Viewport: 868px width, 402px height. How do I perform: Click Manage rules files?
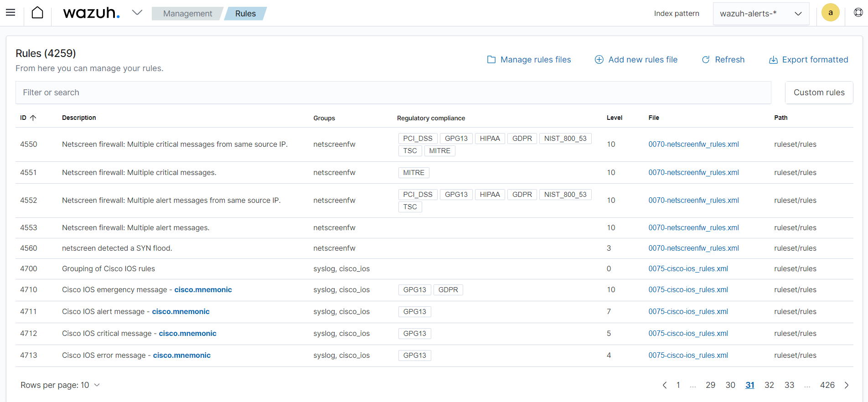coord(529,60)
